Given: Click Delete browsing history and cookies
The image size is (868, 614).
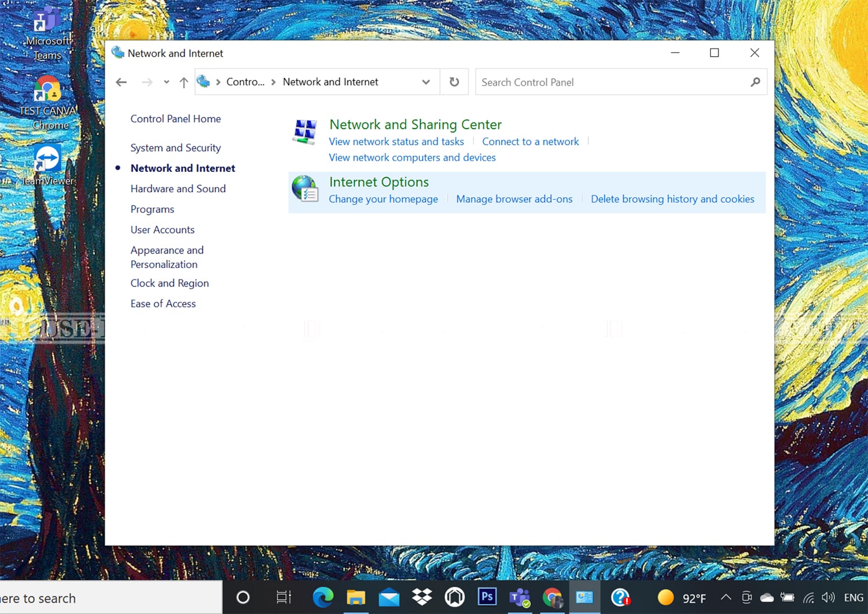Looking at the screenshot, I should pos(672,199).
